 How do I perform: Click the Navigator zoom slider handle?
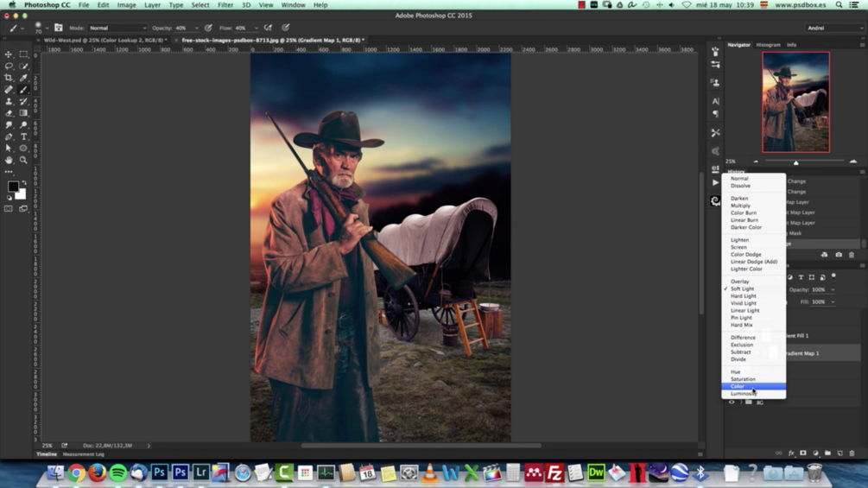coord(796,162)
